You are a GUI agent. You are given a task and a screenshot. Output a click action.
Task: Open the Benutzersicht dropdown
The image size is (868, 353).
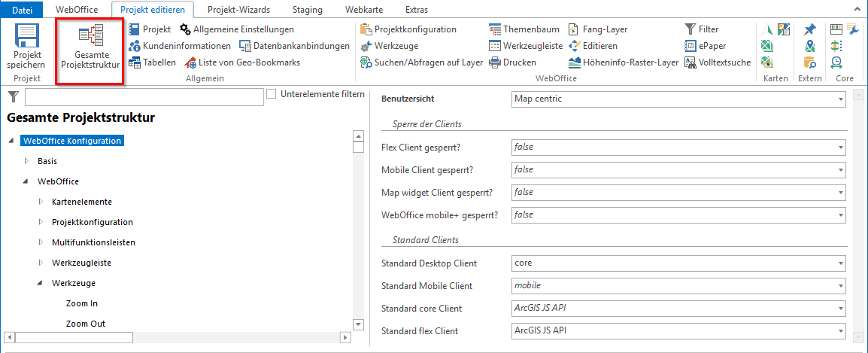678,99
